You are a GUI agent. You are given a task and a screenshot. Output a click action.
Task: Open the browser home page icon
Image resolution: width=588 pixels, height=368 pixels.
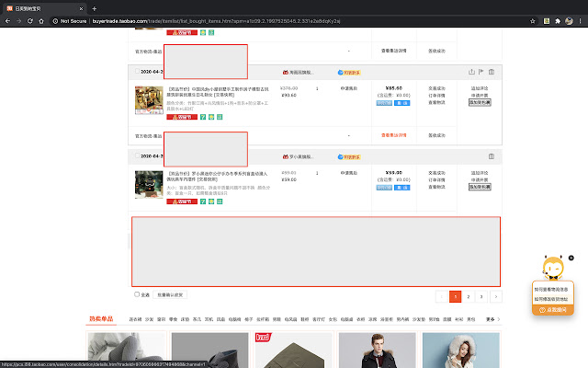click(41, 21)
